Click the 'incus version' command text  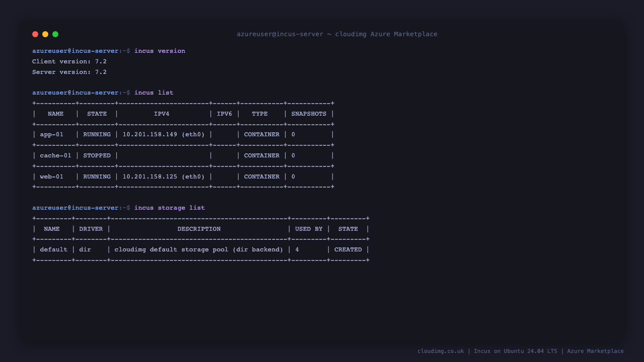point(159,51)
